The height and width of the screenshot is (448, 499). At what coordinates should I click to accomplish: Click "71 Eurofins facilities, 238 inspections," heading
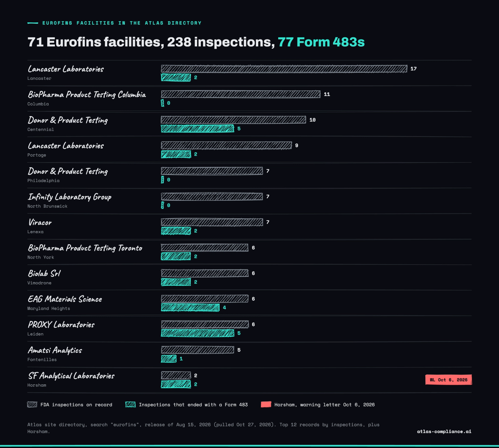pyautogui.click(x=151, y=42)
